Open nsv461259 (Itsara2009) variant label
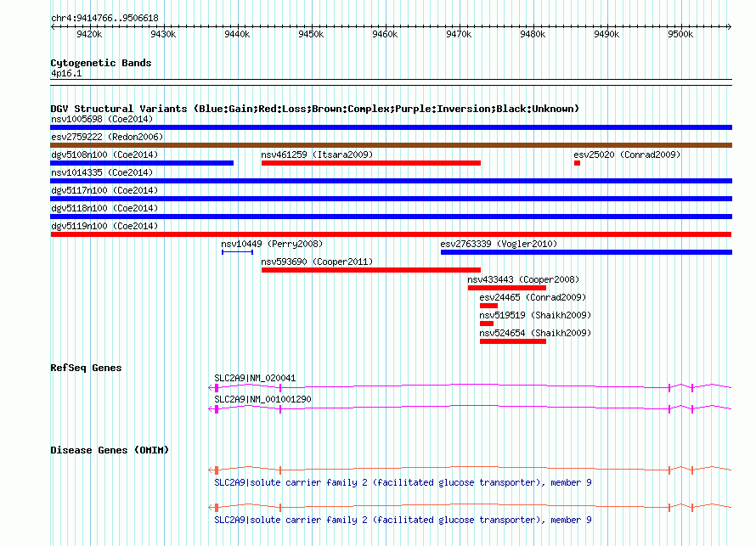 317,155
